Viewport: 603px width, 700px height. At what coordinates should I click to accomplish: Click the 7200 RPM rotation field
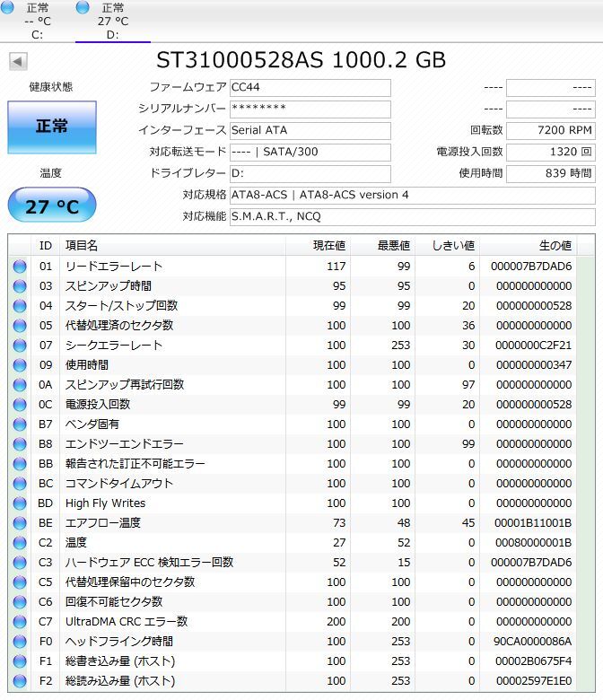(551, 130)
